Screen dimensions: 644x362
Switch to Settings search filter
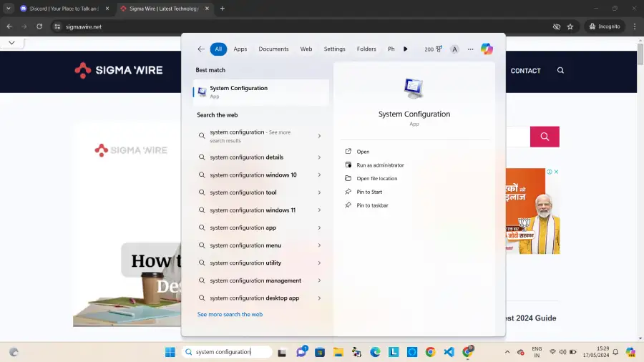(334, 49)
